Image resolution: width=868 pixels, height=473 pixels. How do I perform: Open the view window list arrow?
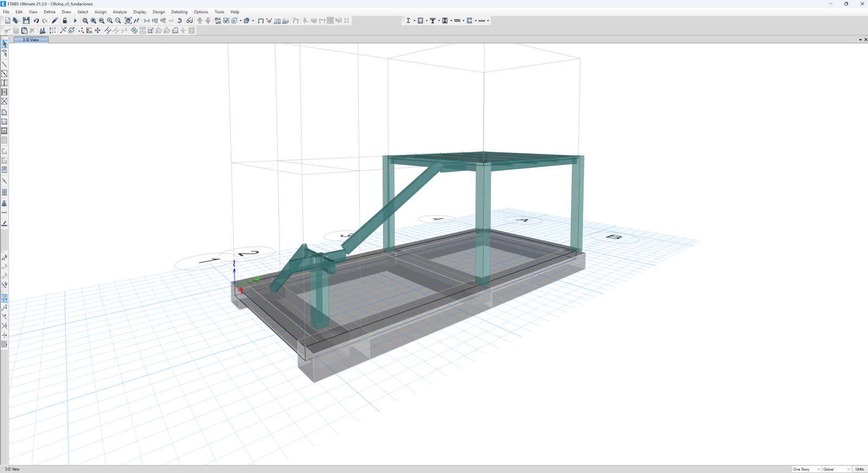860,40
